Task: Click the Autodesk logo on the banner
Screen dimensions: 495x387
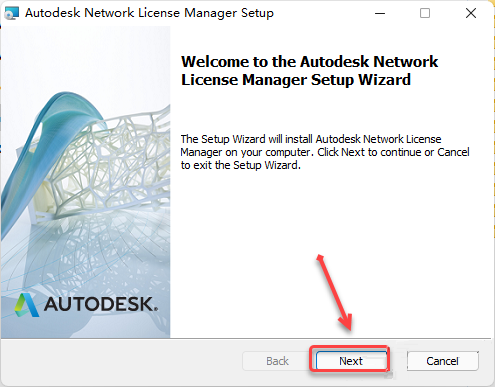Action: [x=86, y=304]
